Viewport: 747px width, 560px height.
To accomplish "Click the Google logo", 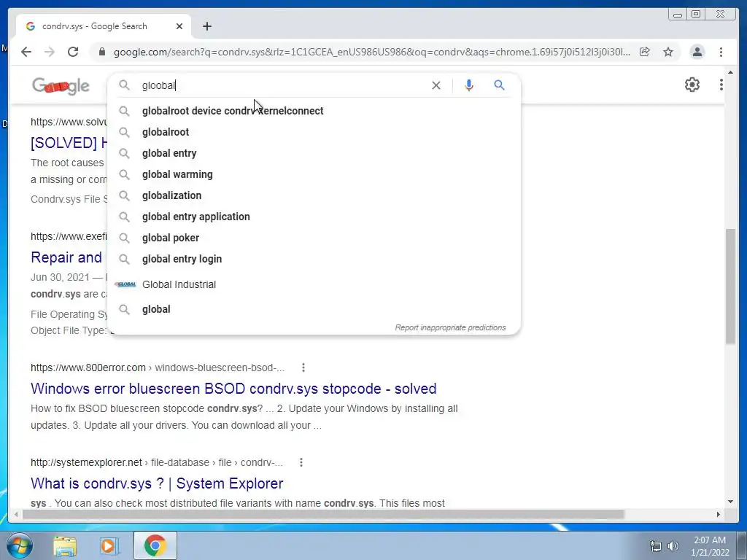I will pos(61,86).
